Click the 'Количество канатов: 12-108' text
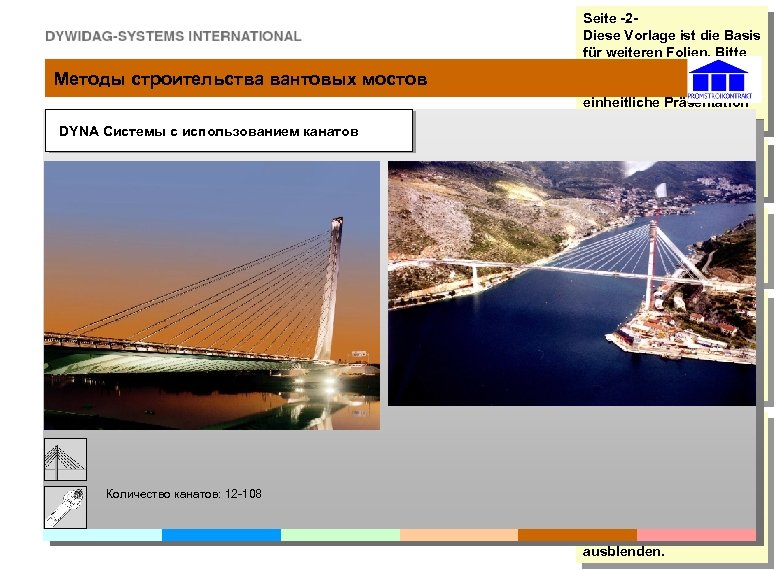 coord(184,494)
